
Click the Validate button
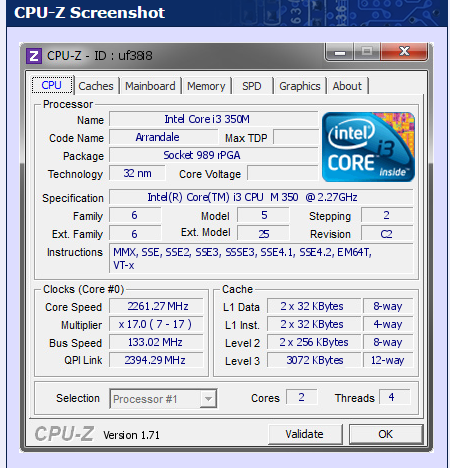click(x=305, y=434)
